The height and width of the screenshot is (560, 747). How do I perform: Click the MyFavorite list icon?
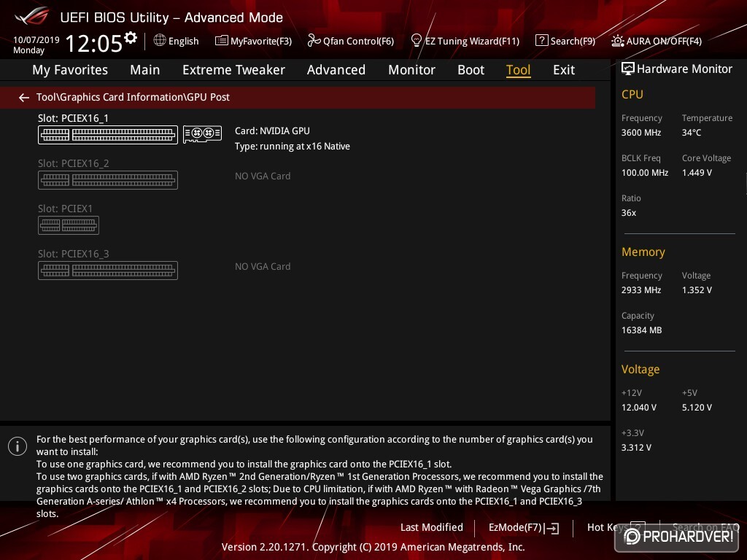click(222, 41)
